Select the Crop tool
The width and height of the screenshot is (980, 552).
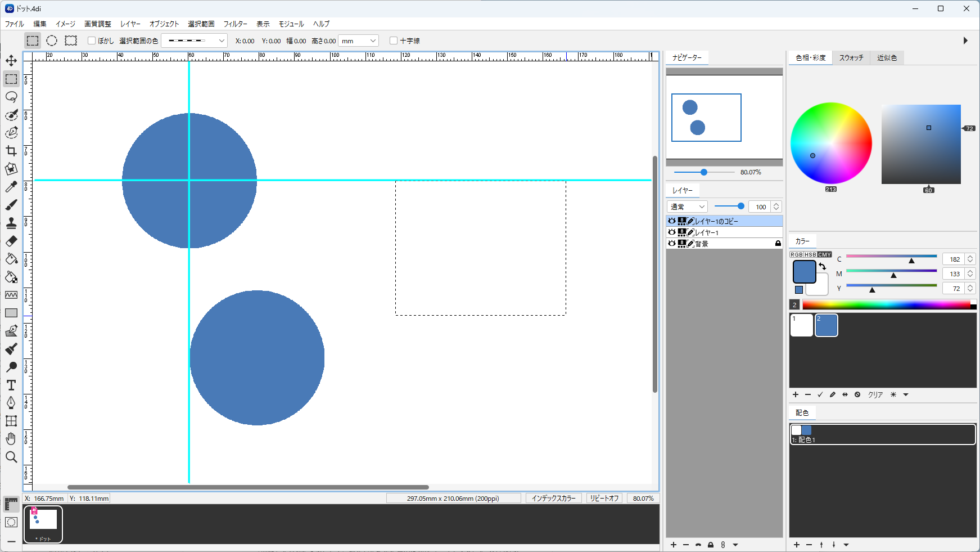pos(11,151)
